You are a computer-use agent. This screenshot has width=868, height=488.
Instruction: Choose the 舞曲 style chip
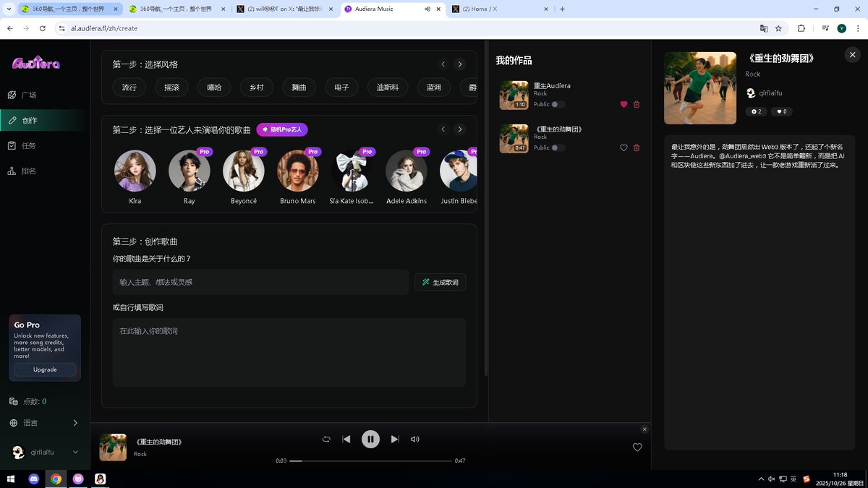(299, 87)
